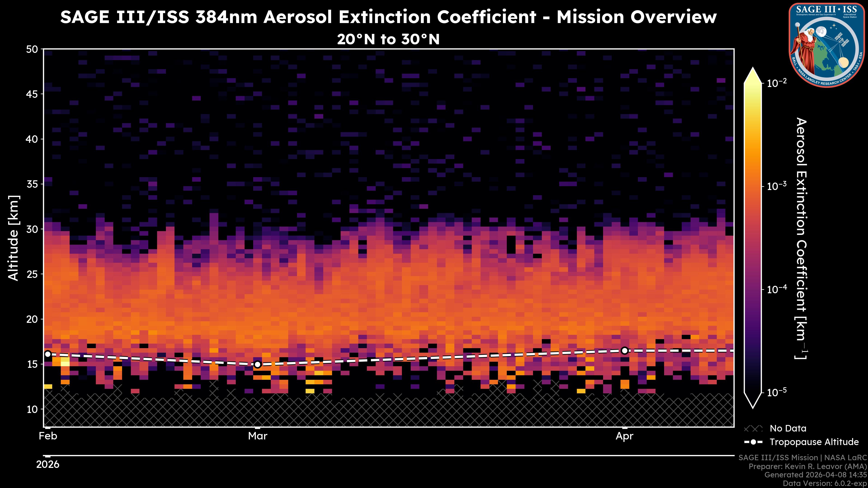Click the colorbar lower extension arrow
Viewport: 868px width, 488px height.
[x=753, y=400]
